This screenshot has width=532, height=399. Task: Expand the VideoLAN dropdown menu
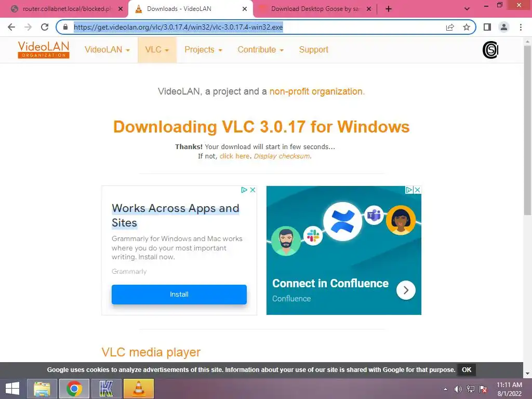(107, 50)
